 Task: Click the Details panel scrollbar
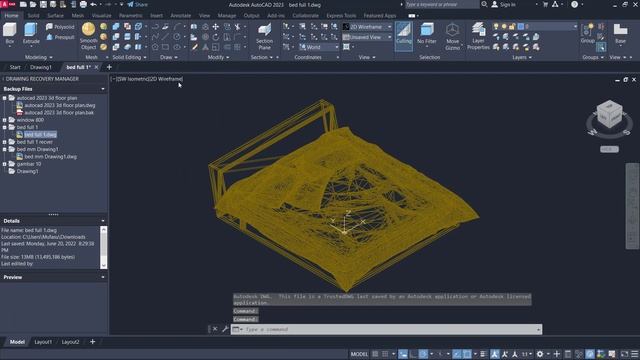104,247
